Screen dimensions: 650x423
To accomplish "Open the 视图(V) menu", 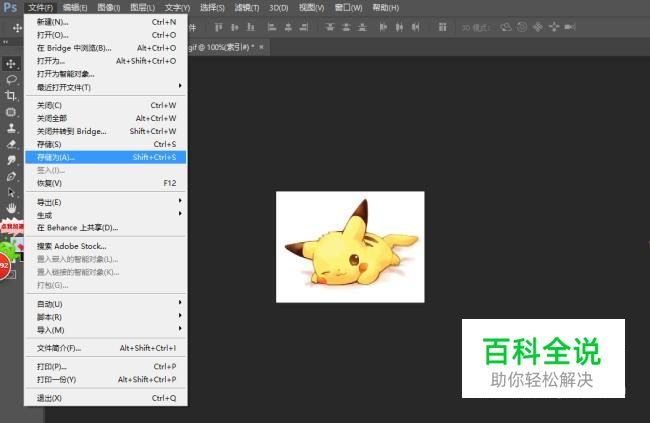I will 311,8.
